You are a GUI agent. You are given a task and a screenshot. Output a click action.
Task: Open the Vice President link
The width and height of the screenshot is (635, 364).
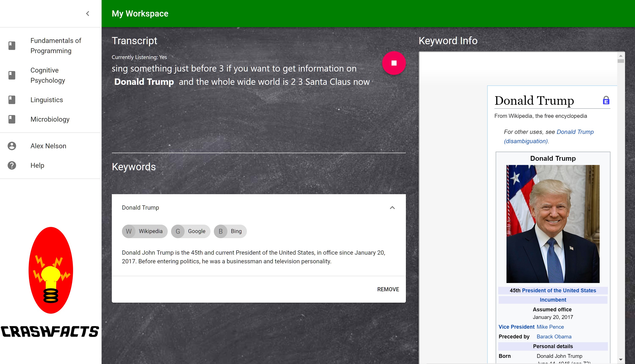(516, 327)
